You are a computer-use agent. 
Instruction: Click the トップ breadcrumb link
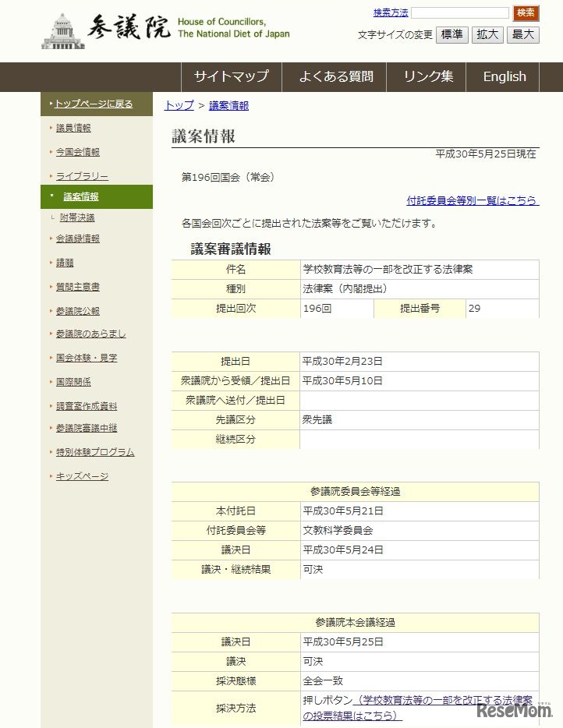coord(179,105)
